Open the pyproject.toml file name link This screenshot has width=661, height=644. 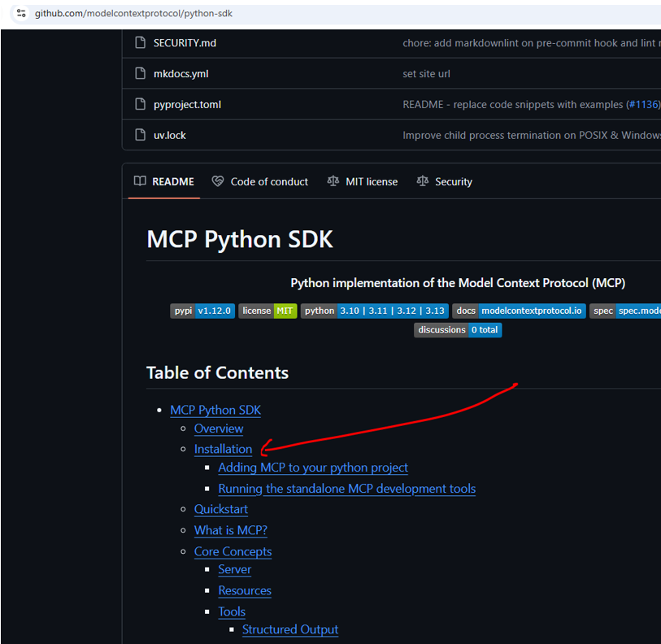click(x=187, y=105)
